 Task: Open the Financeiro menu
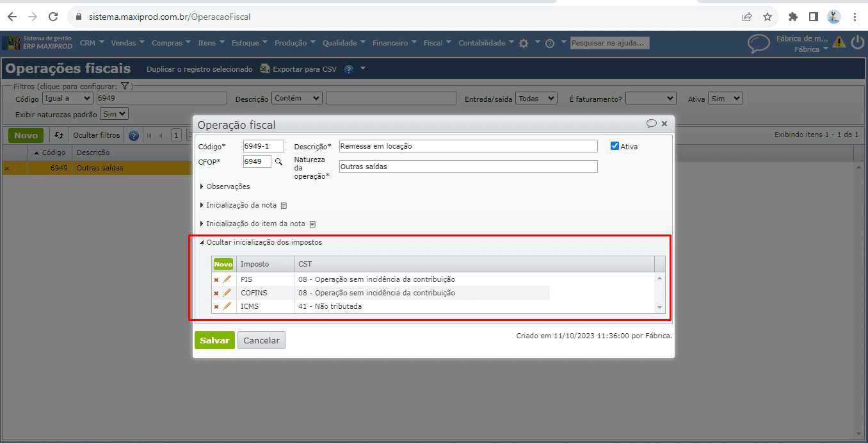[x=395, y=43]
